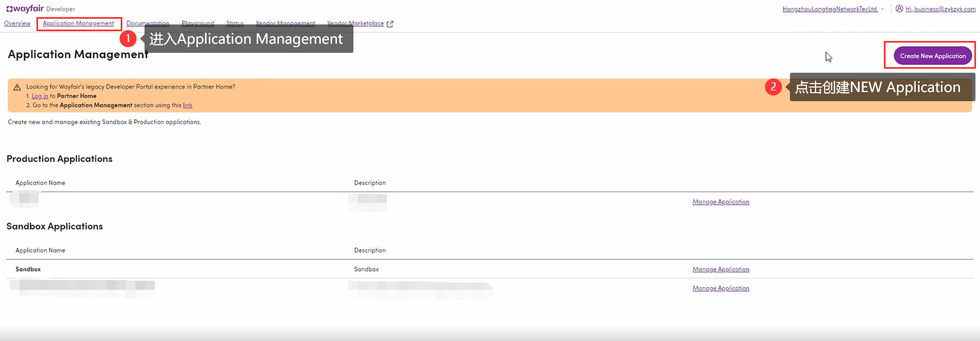This screenshot has height=341, width=980.
Task: Go to the Documentation nav link
Action: point(147,23)
